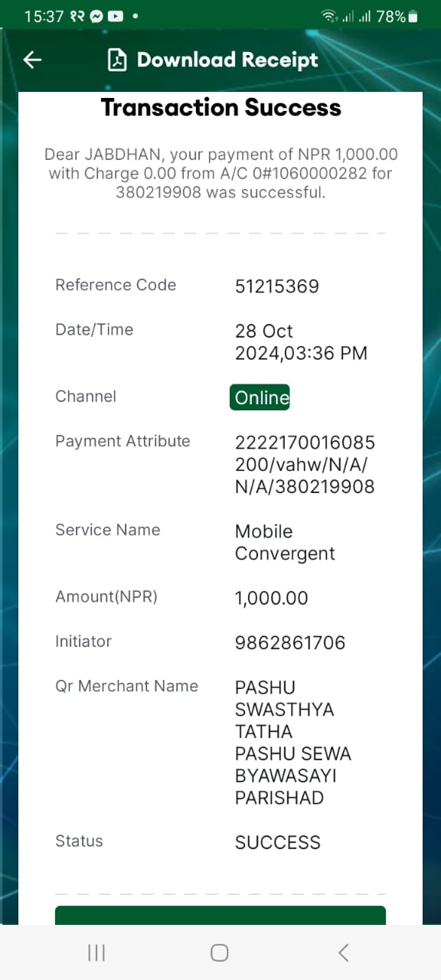
Task: Tap the back arrow icon
Action: [32, 60]
